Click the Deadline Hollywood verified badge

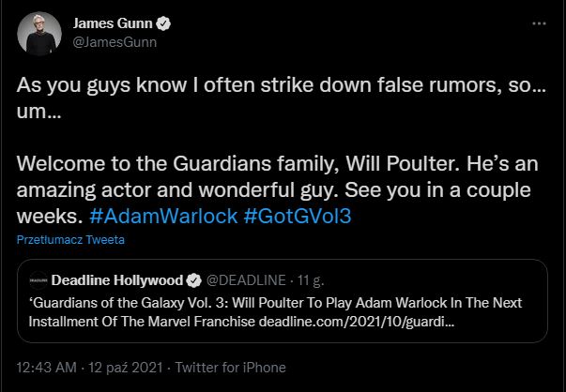point(195,280)
